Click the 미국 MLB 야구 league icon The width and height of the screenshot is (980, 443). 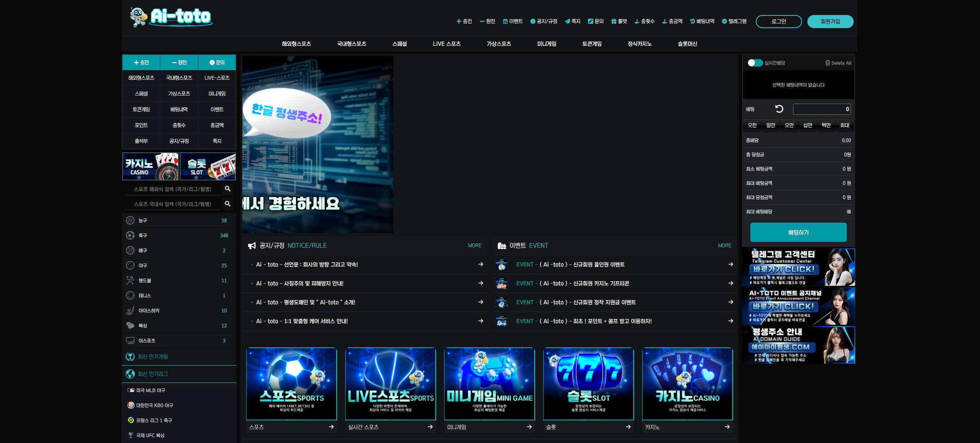131,390
